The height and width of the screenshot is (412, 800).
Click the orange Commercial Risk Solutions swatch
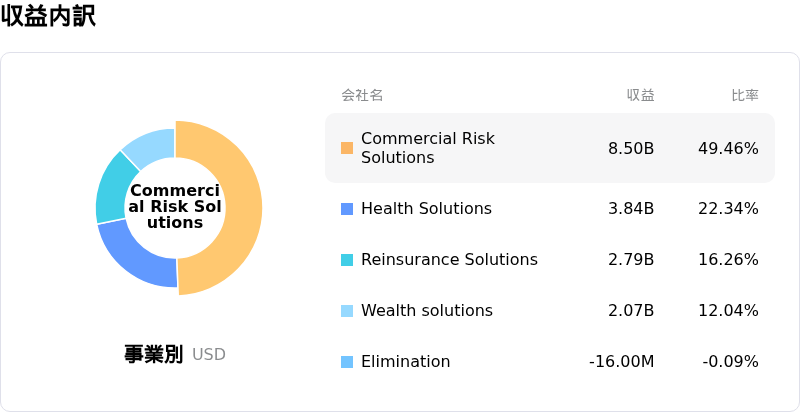(347, 148)
